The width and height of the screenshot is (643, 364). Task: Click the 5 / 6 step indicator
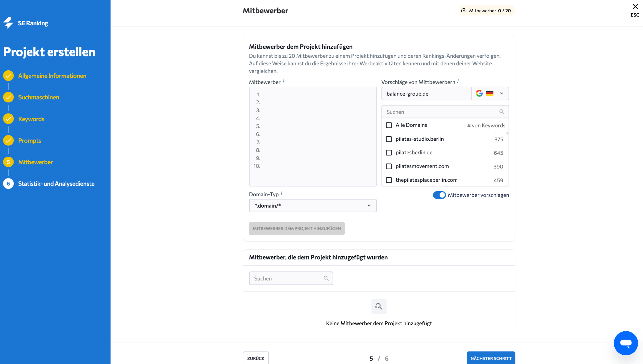tap(379, 358)
